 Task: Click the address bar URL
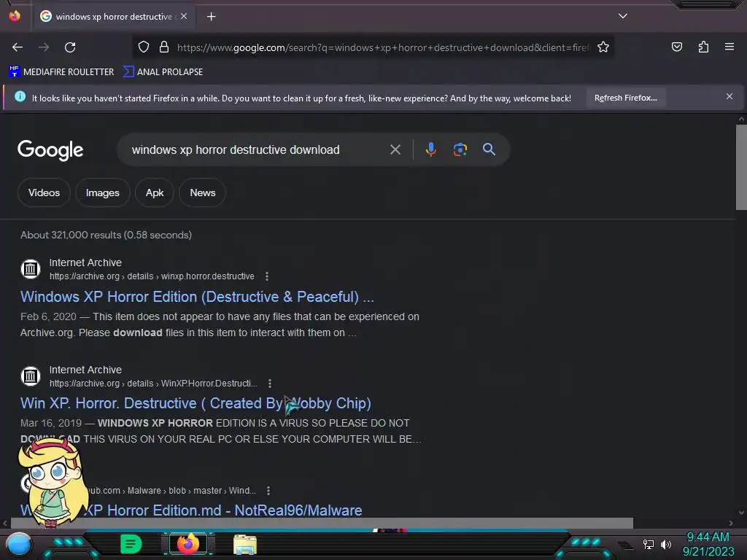click(x=383, y=47)
